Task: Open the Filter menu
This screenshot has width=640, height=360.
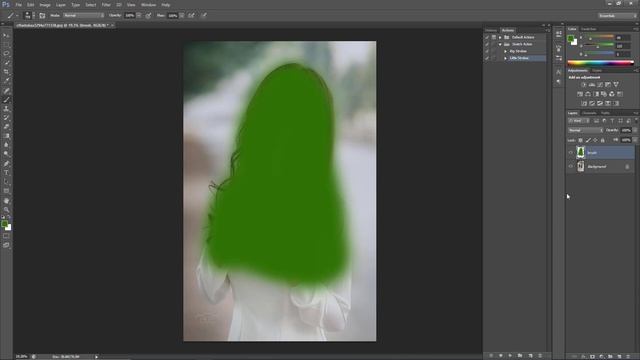Action: [x=106, y=5]
